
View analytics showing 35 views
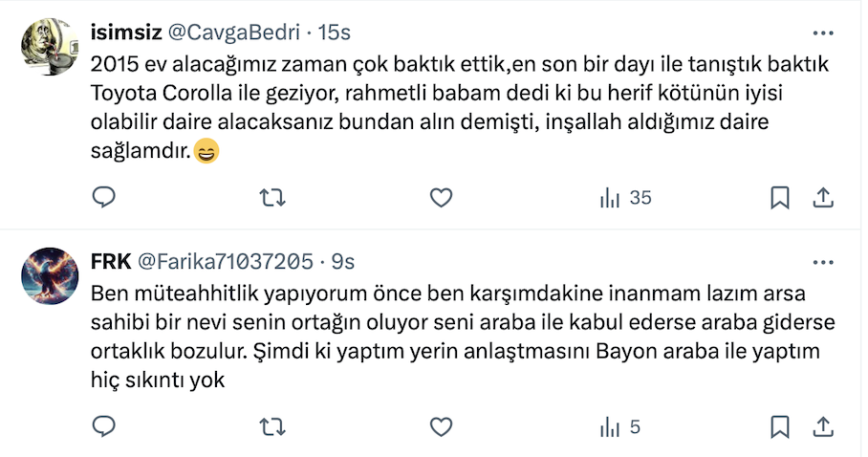point(624,198)
